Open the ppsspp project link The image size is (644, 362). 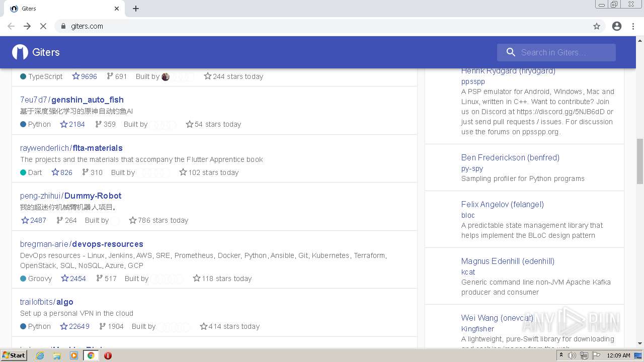pyautogui.click(x=473, y=81)
